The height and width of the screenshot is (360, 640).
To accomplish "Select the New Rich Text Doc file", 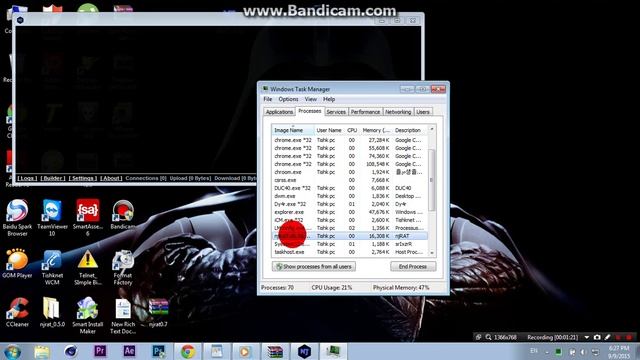I will click(123, 316).
